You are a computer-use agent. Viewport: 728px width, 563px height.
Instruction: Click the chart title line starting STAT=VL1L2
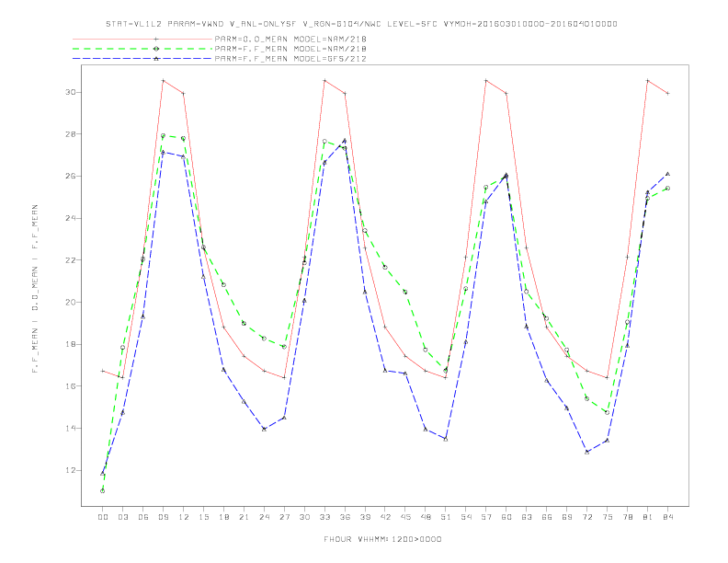pyautogui.click(x=361, y=24)
